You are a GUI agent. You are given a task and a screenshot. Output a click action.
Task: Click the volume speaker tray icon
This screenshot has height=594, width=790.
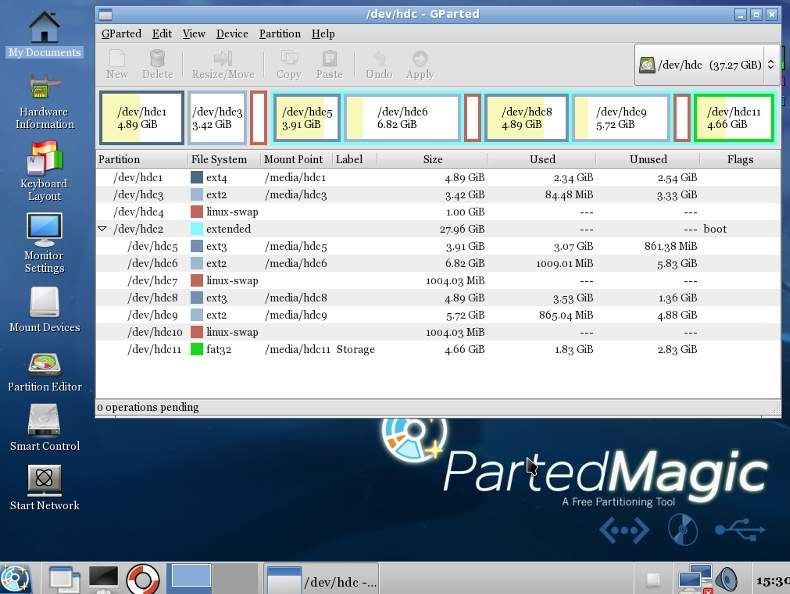click(727, 579)
